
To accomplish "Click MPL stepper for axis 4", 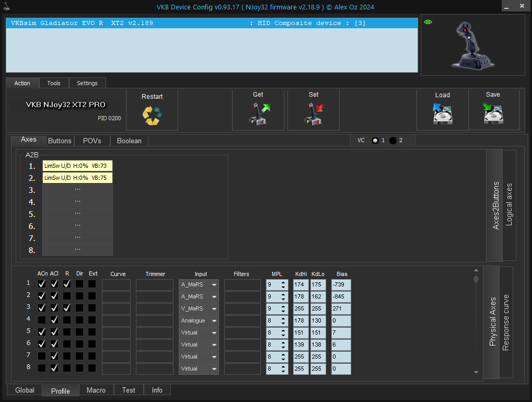I will (283, 320).
